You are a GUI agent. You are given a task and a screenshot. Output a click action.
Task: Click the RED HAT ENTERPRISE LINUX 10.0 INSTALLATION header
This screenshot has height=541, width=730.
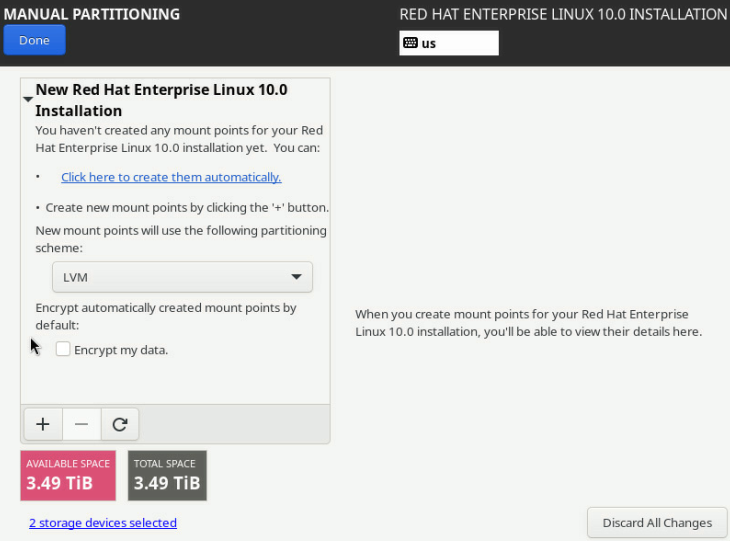[563, 14]
